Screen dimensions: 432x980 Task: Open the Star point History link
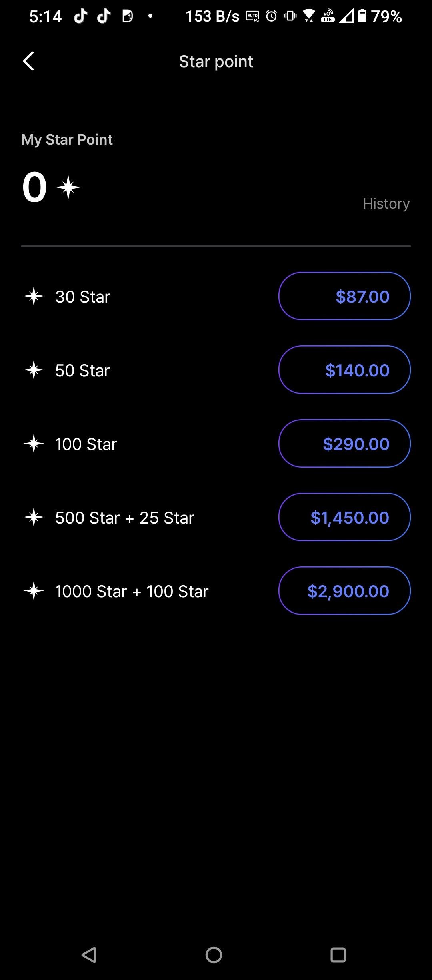point(386,203)
